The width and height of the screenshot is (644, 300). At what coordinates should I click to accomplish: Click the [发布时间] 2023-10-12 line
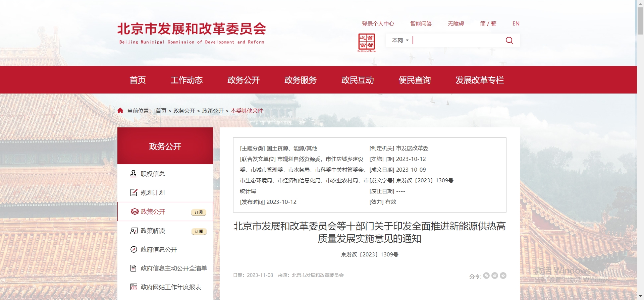click(x=268, y=202)
